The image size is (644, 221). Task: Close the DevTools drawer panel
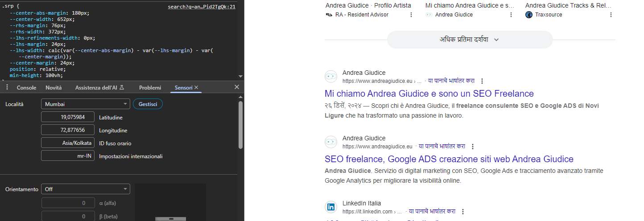[x=237, y=87]
